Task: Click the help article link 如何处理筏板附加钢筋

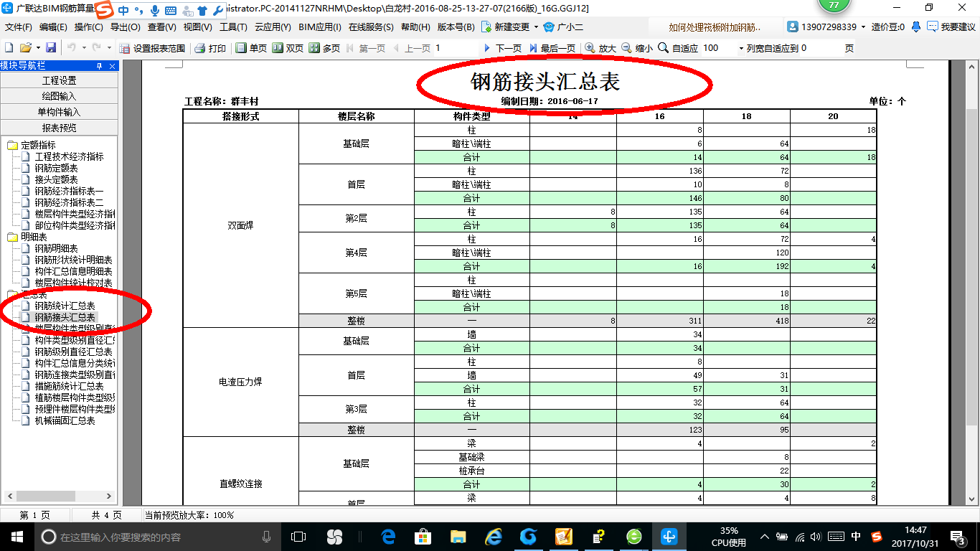Action: coord(715,27)
